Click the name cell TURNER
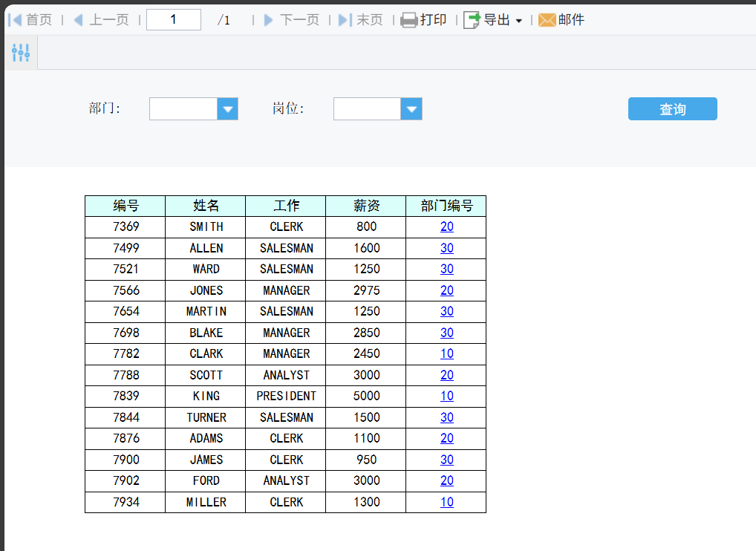This screenshot has width=756, height=551. coord(206,417)
